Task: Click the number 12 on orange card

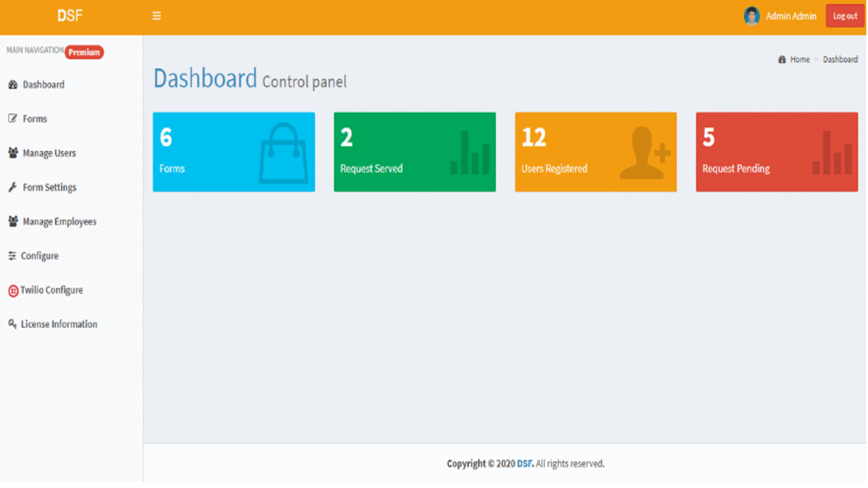Action: tap(534, 137)
